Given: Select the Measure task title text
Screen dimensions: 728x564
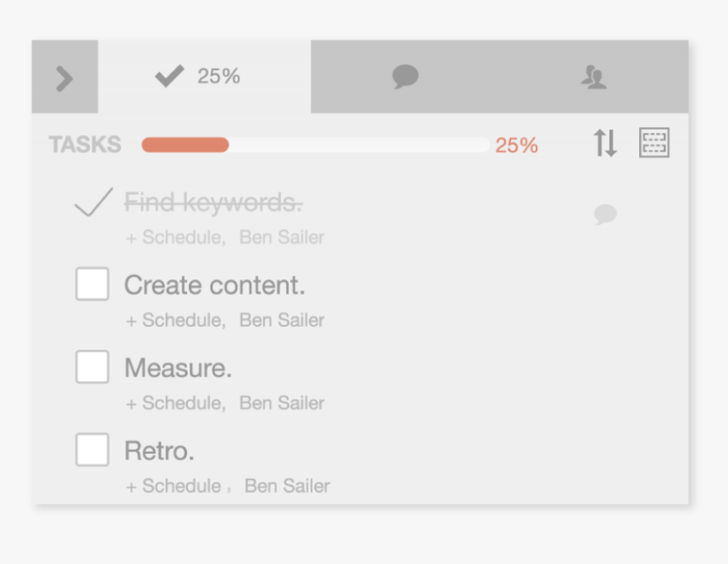Looking at the screenshot, I should pos(178,368).
